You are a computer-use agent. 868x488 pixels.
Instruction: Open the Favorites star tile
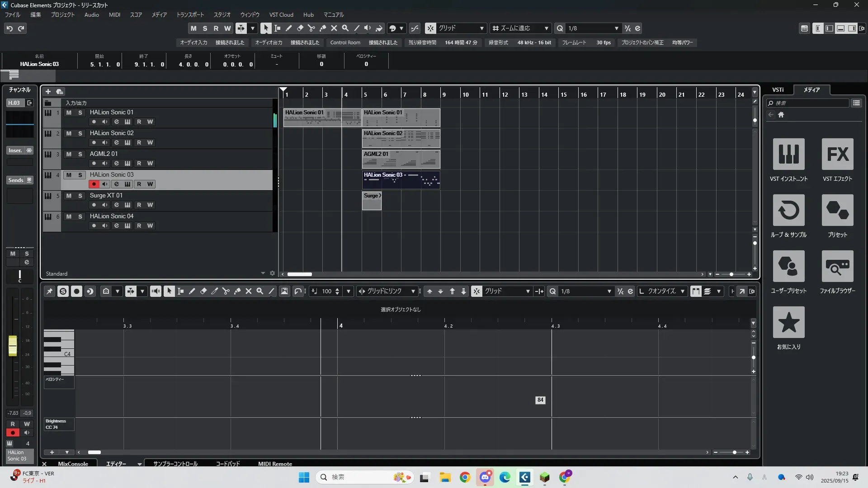[788, 322]
